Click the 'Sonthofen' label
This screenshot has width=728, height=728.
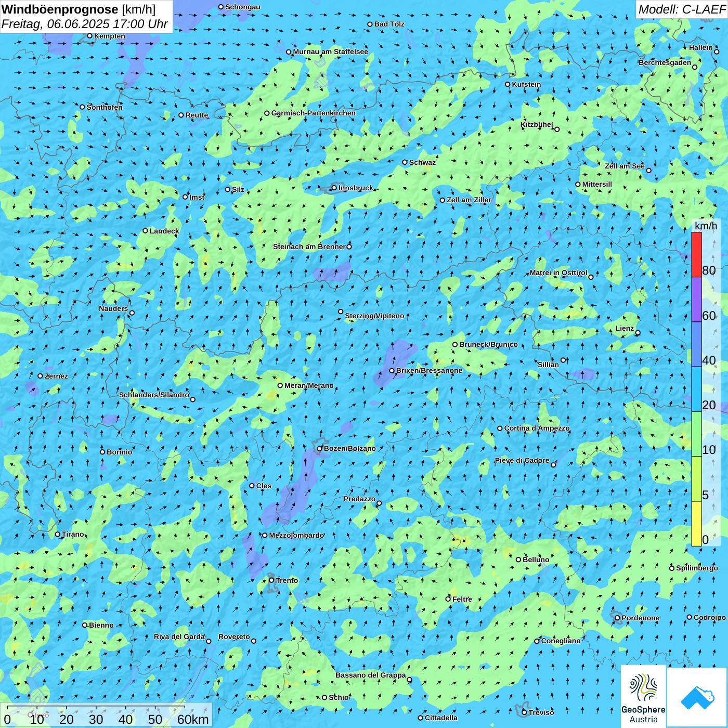point(105,107)
